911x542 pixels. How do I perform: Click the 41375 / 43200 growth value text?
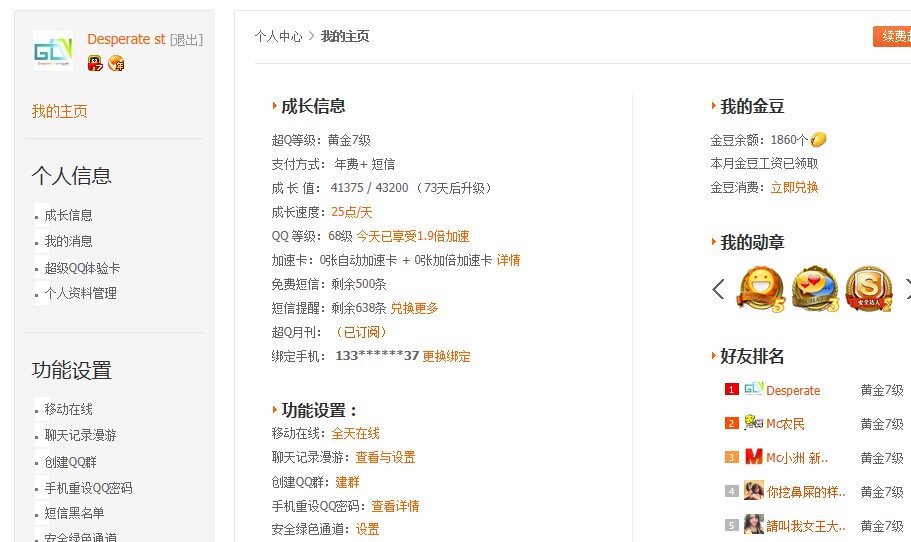click(370, 188)
